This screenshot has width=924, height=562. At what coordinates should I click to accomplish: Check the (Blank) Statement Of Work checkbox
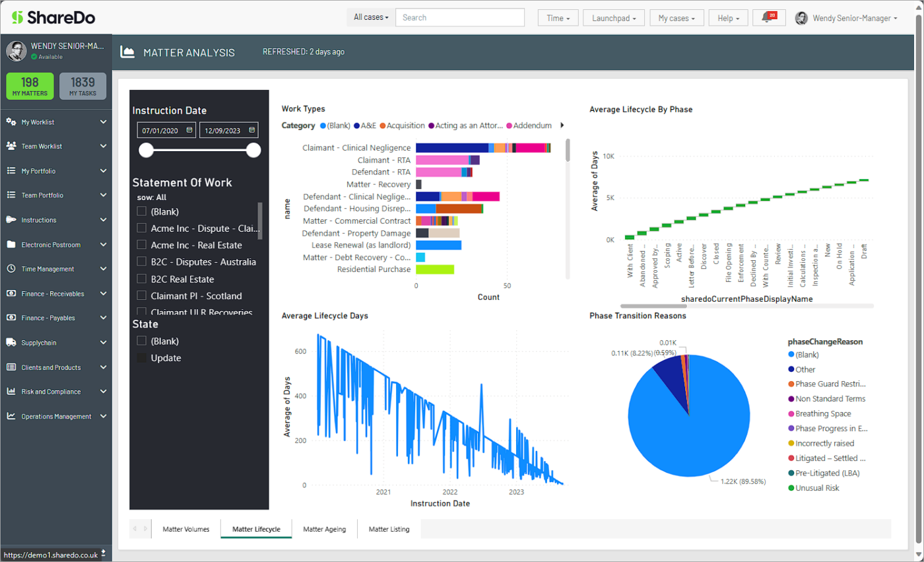click(x=143, y=211)
